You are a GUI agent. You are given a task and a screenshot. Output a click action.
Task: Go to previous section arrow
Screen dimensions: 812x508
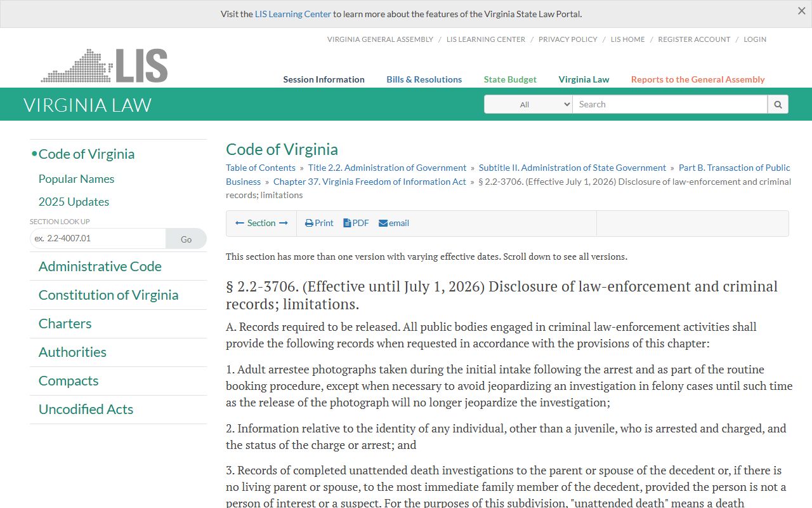pos(240,223)
